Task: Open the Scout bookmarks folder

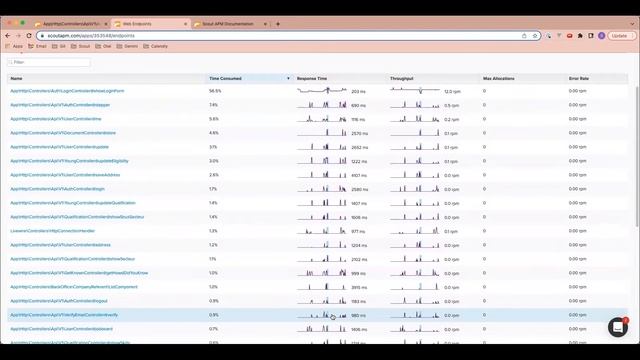Action: [80, 47]
